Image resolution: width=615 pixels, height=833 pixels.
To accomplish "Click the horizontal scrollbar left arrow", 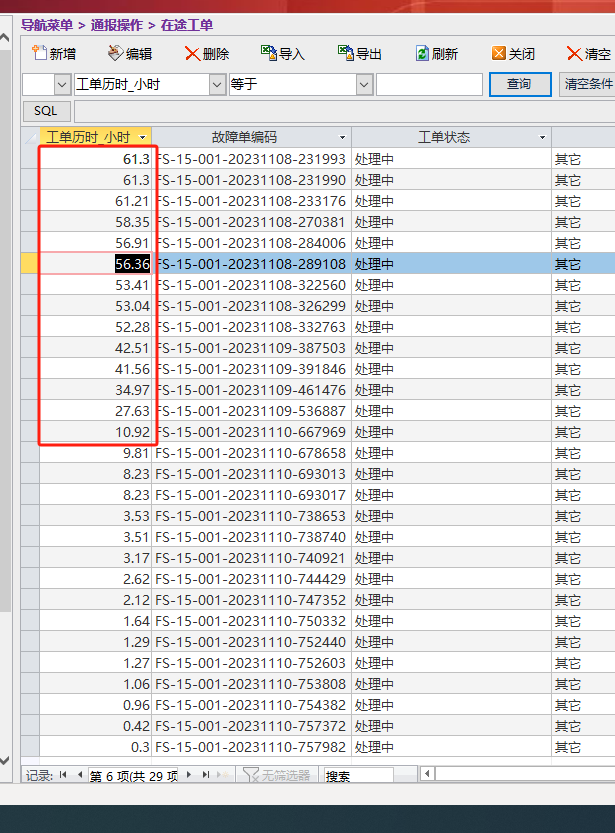I will tap(427, 774).
